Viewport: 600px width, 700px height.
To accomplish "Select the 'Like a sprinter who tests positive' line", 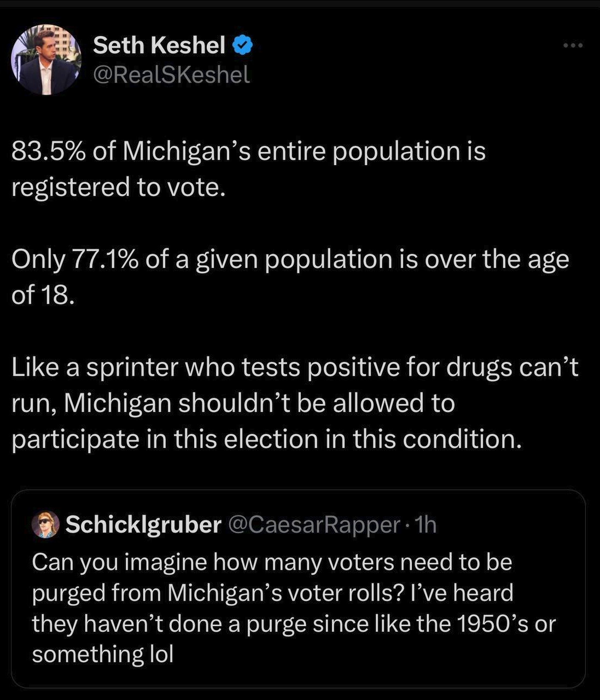I will pyautogui.click(x=295, y=367).
